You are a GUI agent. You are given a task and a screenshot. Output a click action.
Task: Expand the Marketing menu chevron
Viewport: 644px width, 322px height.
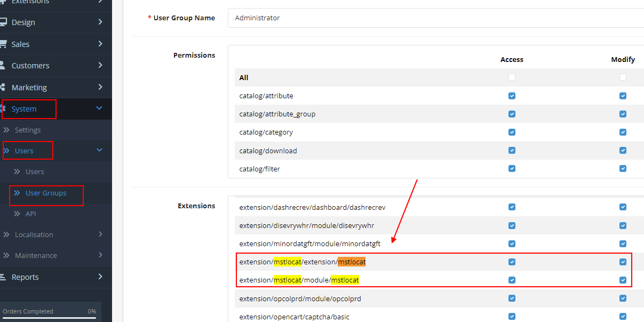100,87
